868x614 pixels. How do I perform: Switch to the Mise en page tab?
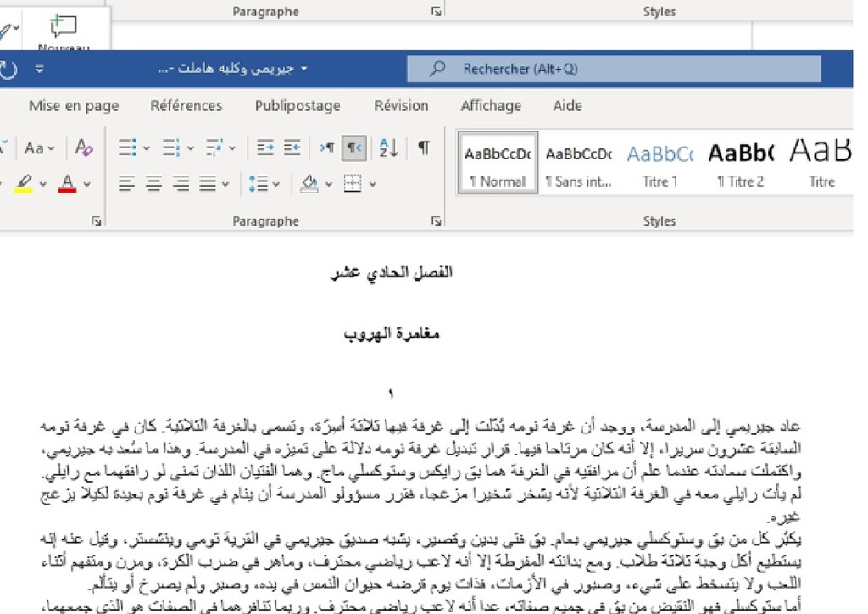(74, 106)
